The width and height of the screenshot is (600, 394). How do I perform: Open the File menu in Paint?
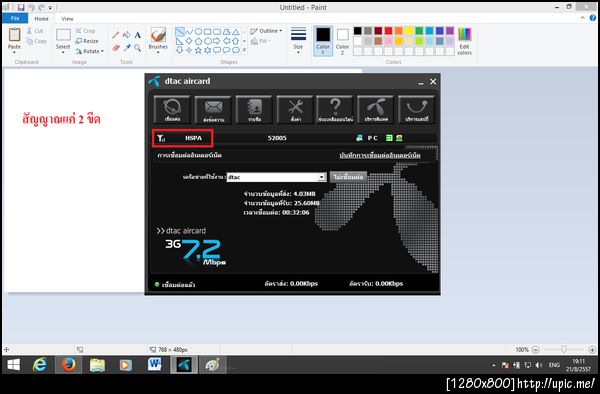[15, 18]
